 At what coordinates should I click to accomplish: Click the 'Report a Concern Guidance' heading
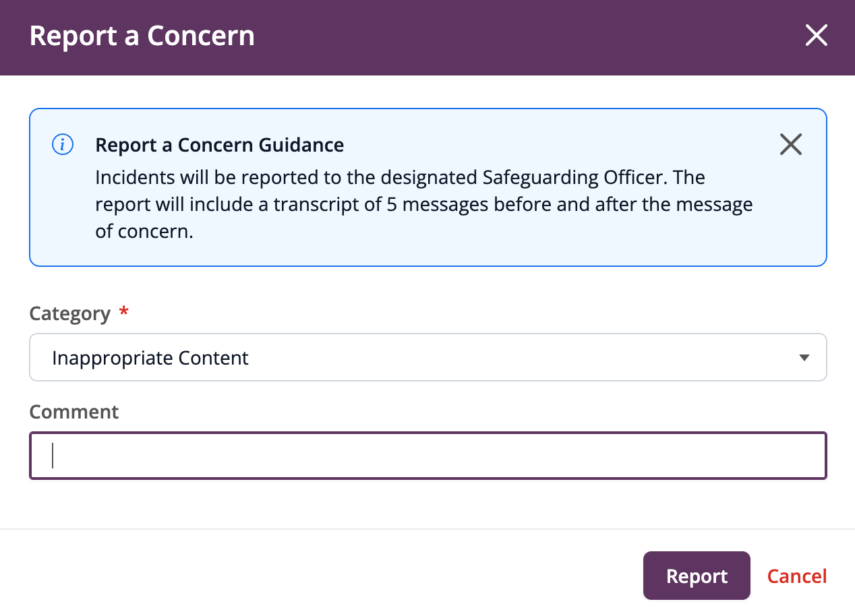pos(220,145)
